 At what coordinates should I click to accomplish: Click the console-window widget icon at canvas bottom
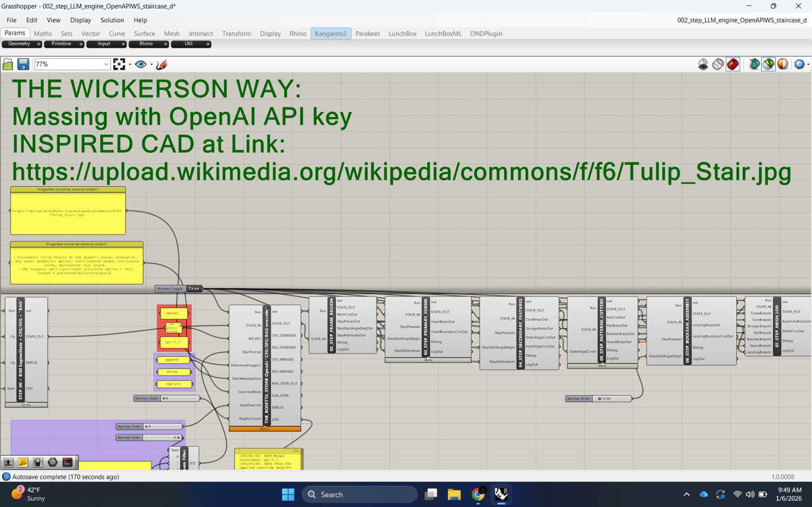[67, 463]
